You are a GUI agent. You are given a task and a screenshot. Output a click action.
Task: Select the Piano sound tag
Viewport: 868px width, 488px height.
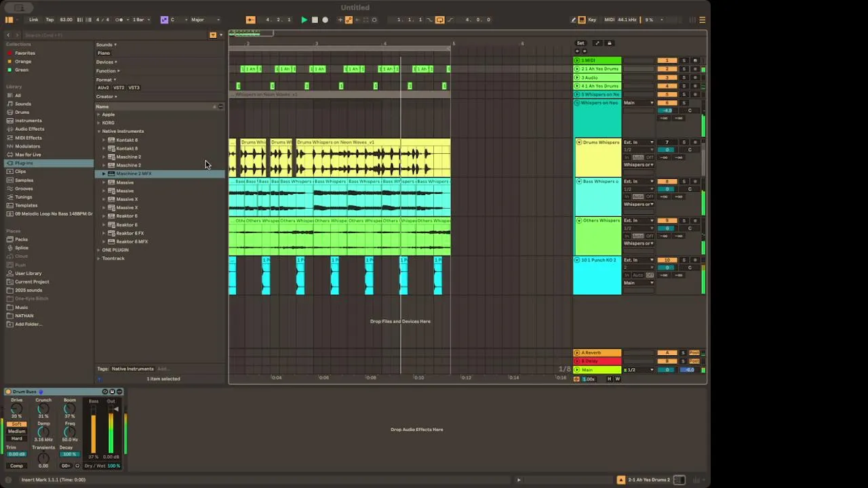104,53
